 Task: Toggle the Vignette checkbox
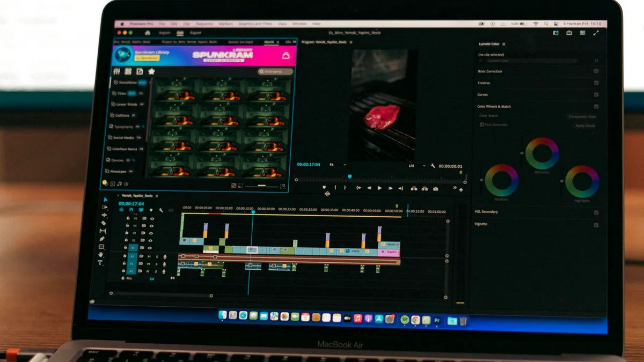point(596,225)
